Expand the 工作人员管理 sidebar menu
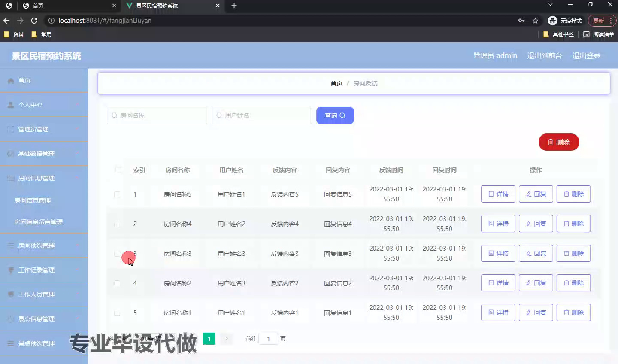Image resolution: width=618 pixels, height=364 pixels. [44, 294]
